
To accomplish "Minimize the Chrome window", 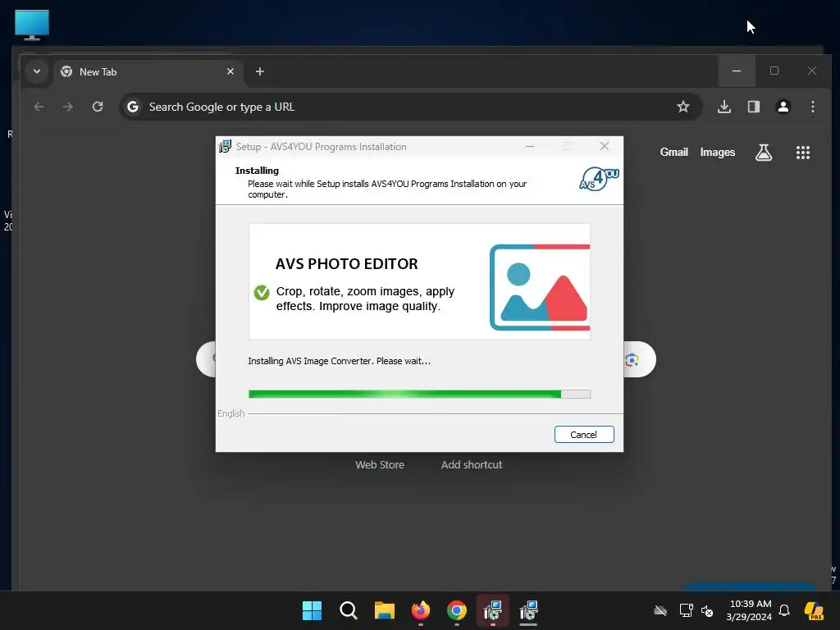I will click(x=737, y=71).
